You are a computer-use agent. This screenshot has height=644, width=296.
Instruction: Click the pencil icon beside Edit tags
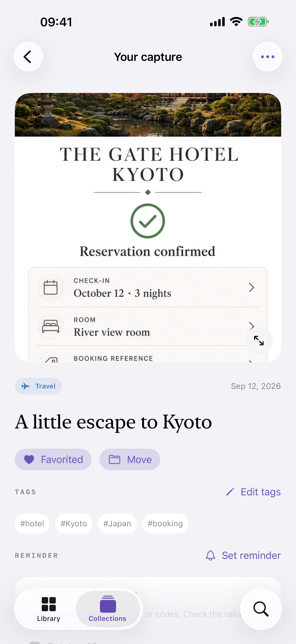pos(230,492)
